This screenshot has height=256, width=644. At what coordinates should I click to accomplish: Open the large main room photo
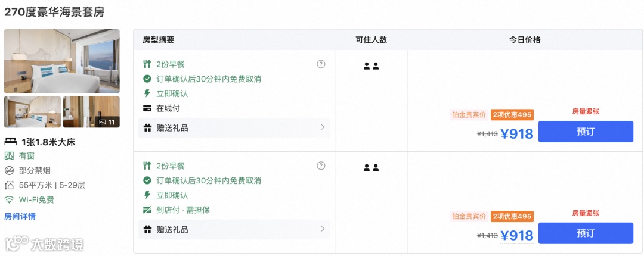point(62,61)
